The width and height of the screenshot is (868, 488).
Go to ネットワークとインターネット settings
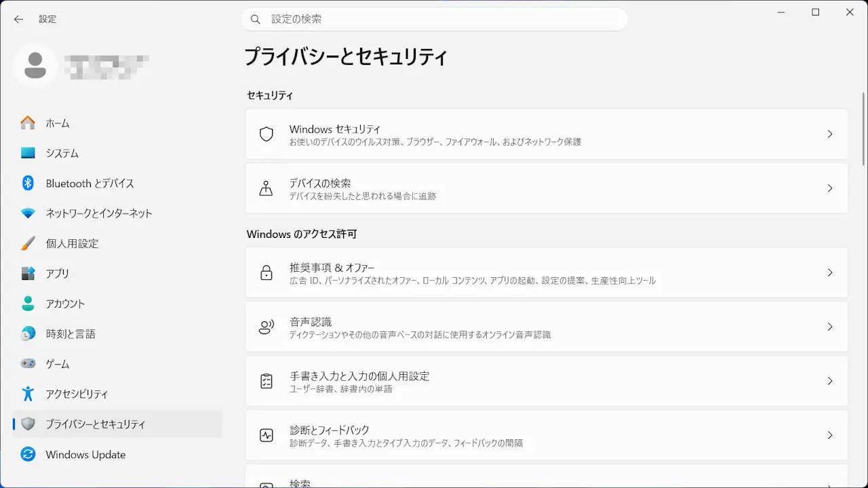[98, 213]
